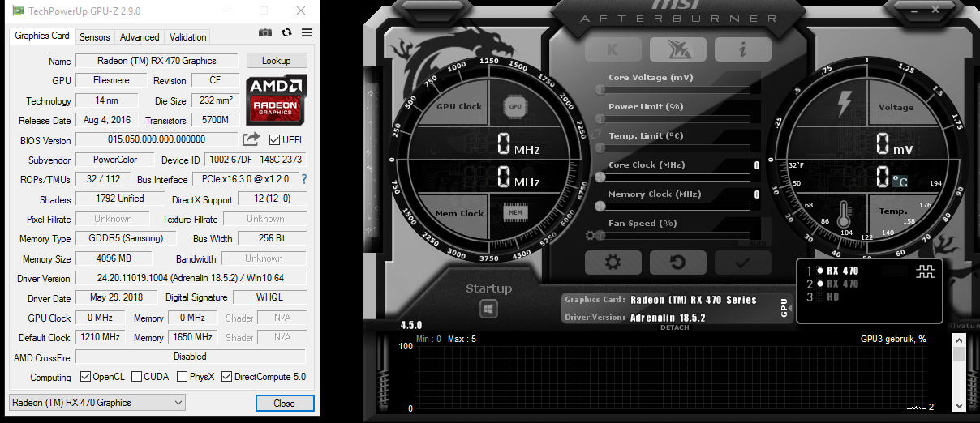Viewport: 980px width, 423px height.
Task: Click the Fan Speed slider
Action: [x=674, y=235]
